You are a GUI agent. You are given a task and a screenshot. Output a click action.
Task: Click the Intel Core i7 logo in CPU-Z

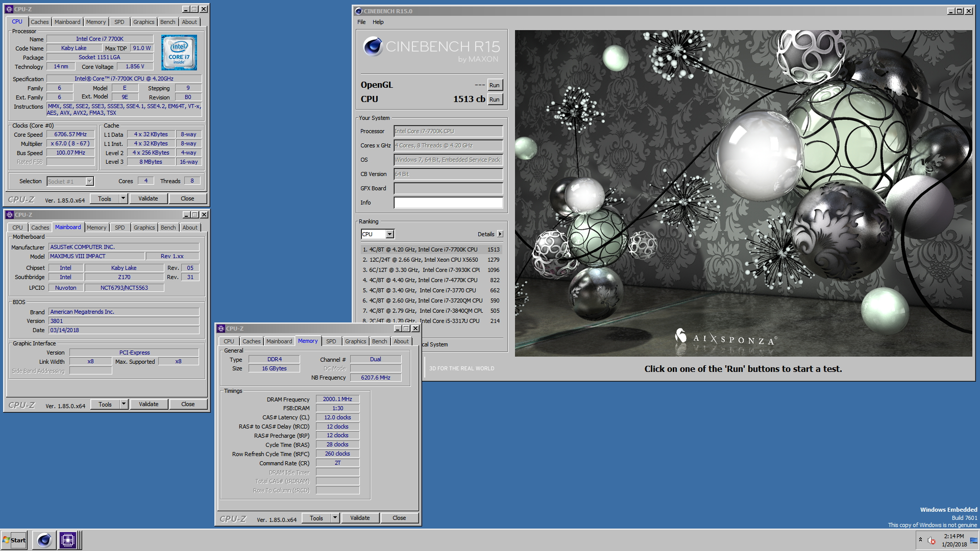coord(179,53)
